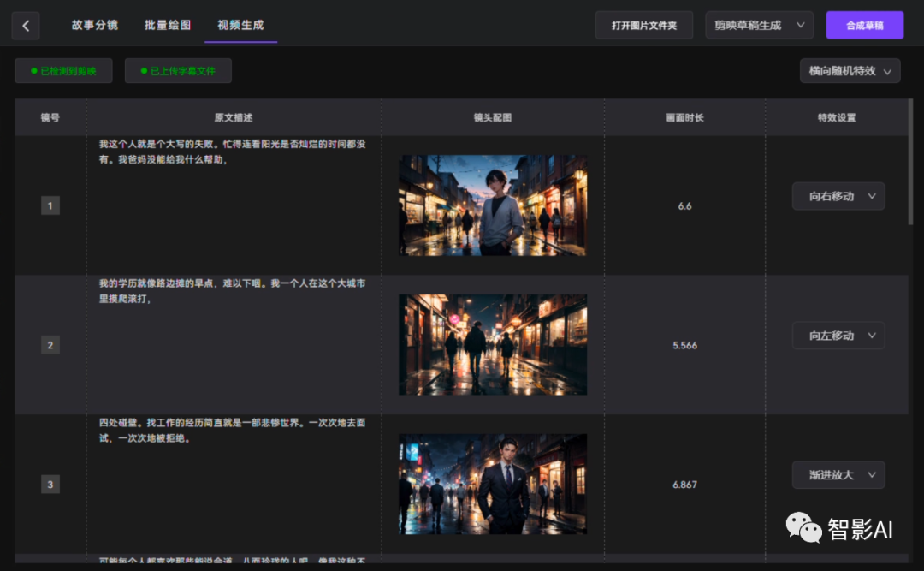The width and height of the screenshot is (924, 571).
Task: Click the duration value 6.6
Action: [684, 205]
